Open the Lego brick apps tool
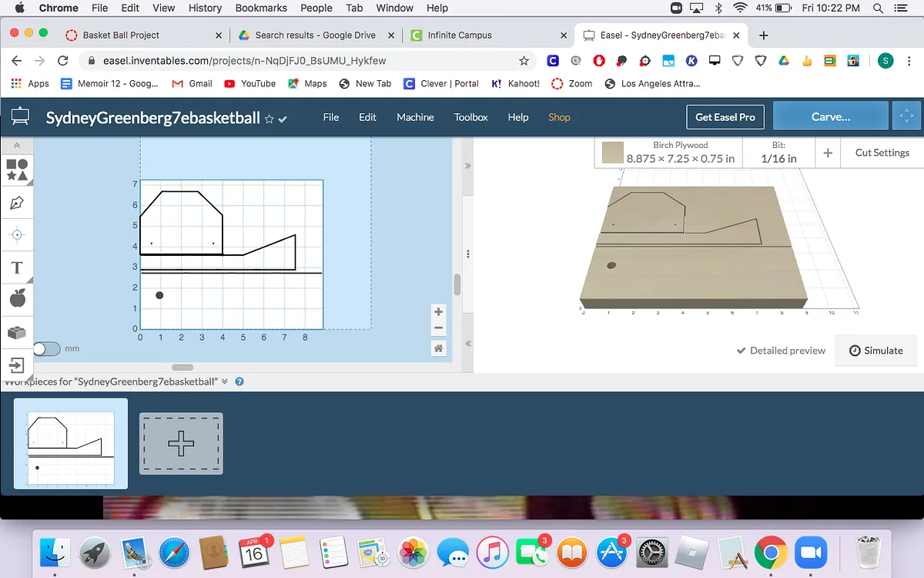 tap(17, 332)
